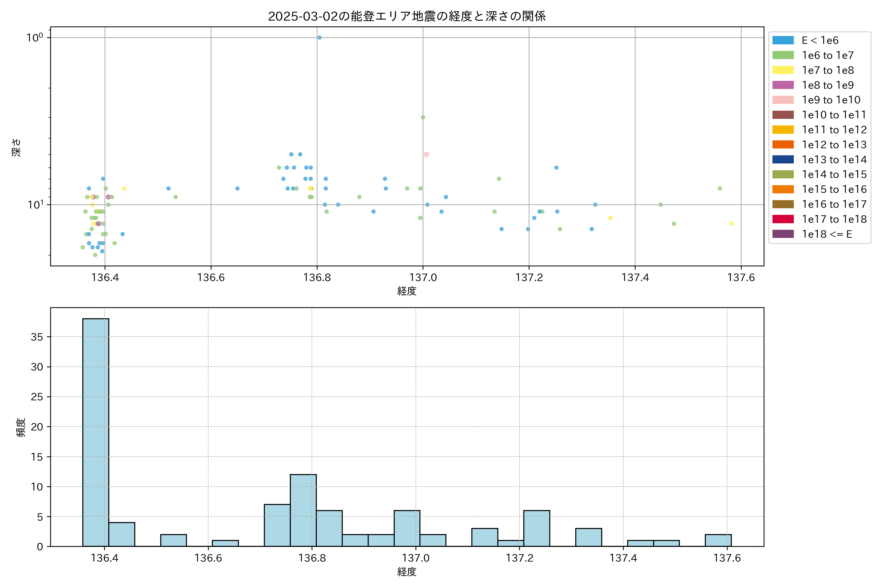Image resolution: width=882 pixels, height=588 pixels.
Task: Click the 経度 x-axis label under scatter plot
Action: tap(406, 291)
